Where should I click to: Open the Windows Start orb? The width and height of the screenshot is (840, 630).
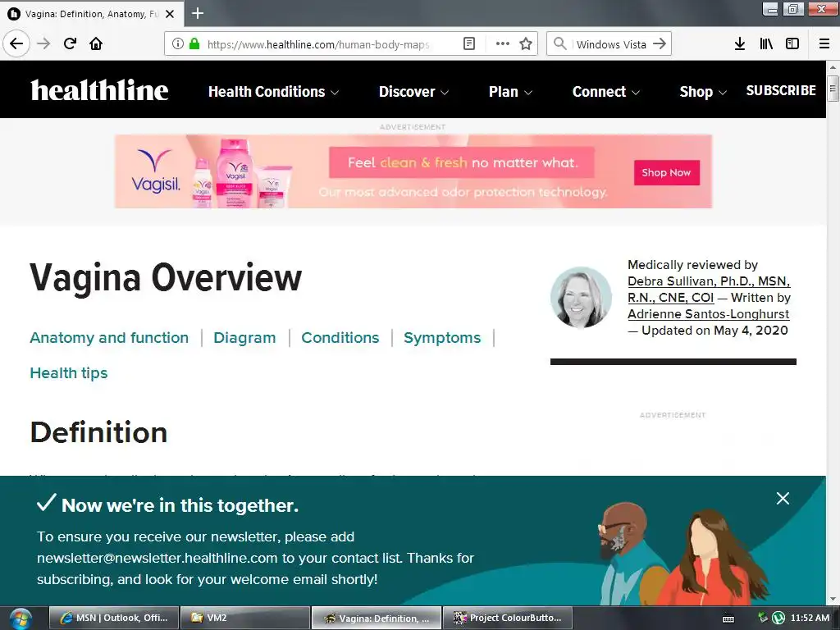tap(21, 619)
